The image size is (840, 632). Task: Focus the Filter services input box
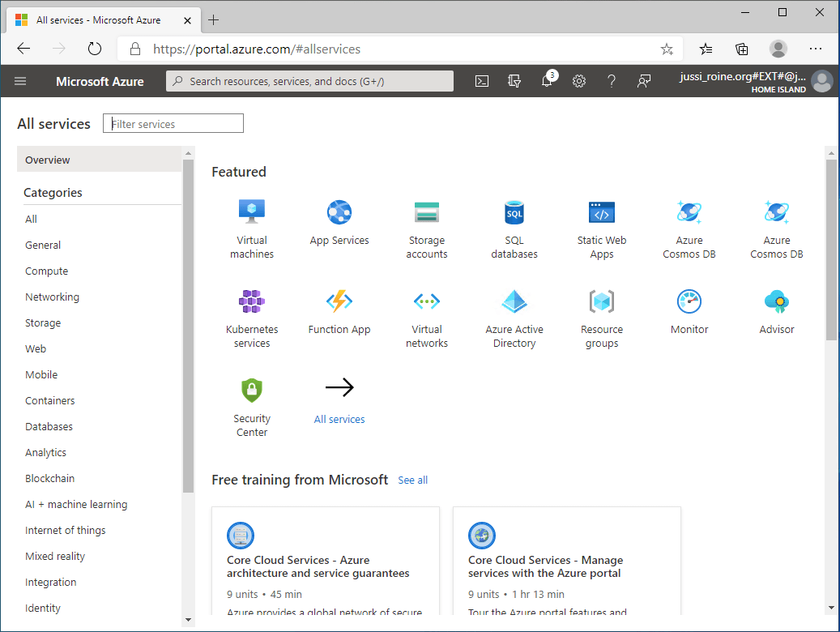173,123
